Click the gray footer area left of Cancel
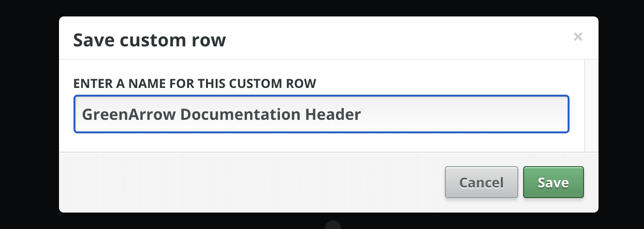 pyautogui.click(x=242, y=182)
